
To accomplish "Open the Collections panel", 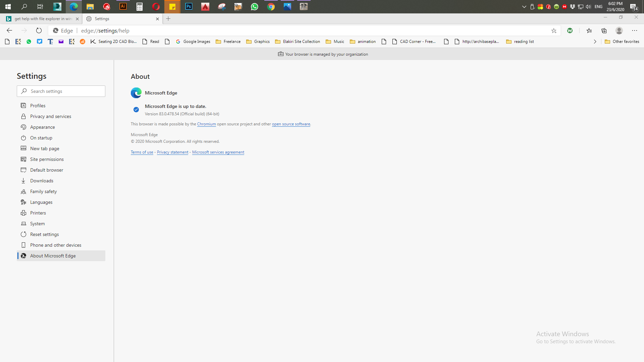I will coord(604,31).
